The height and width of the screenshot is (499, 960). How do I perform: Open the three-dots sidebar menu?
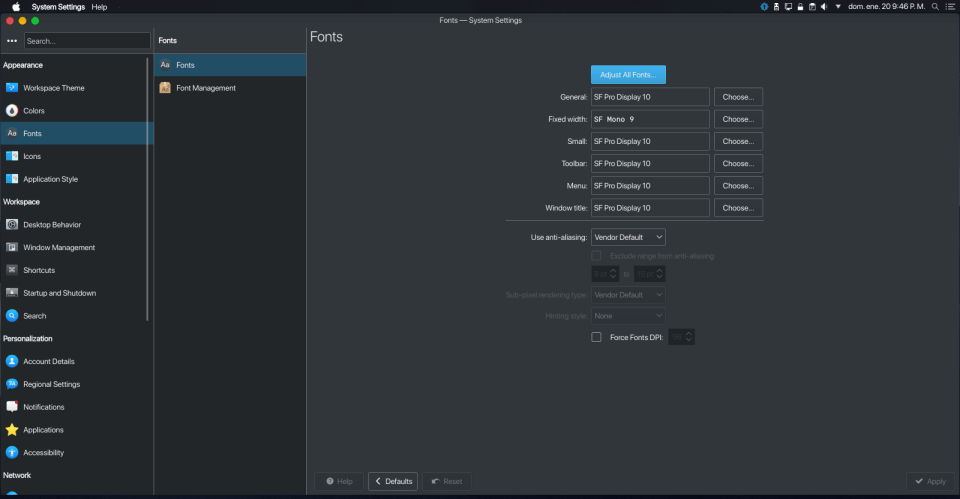point(12,41)
